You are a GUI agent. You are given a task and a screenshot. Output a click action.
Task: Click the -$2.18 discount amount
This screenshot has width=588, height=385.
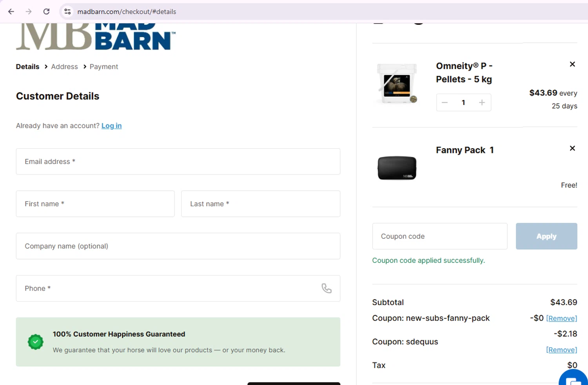tap(565, 334)
